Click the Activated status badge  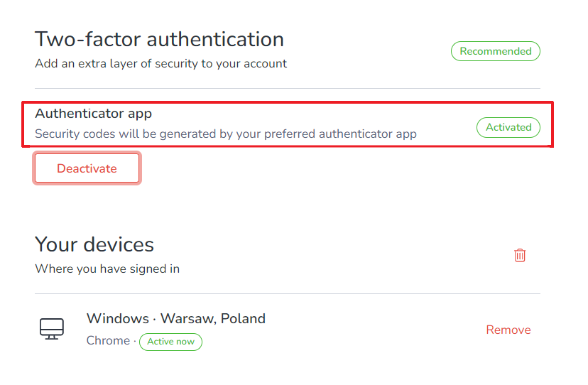coord(508,128)
